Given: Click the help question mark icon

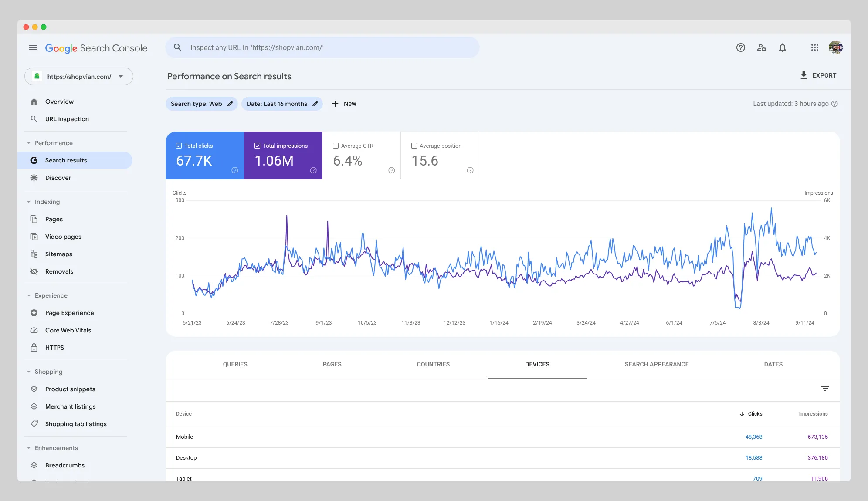Looking at the screenshot, I should click(740, 47).
